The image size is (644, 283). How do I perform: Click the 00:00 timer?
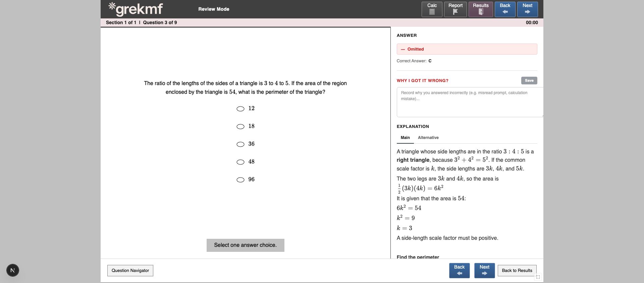pyautogui.click(x=532, y=22)
